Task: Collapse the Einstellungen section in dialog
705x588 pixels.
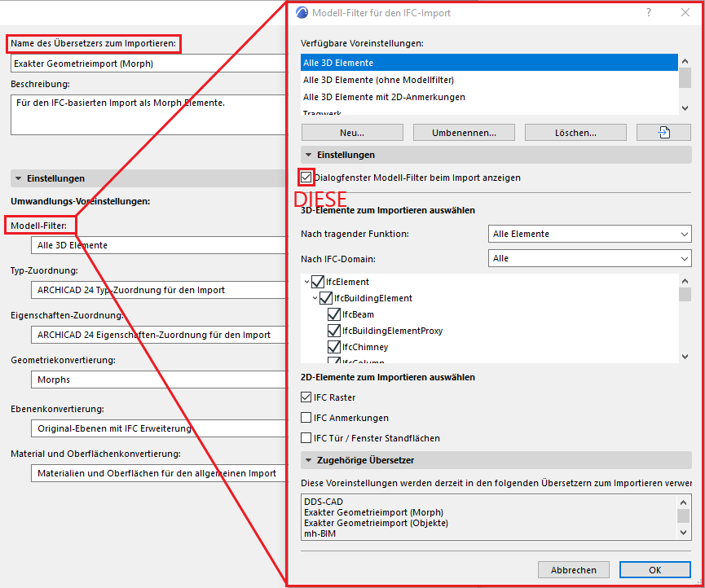Action: pyautogui.click(x=309, y=155)
